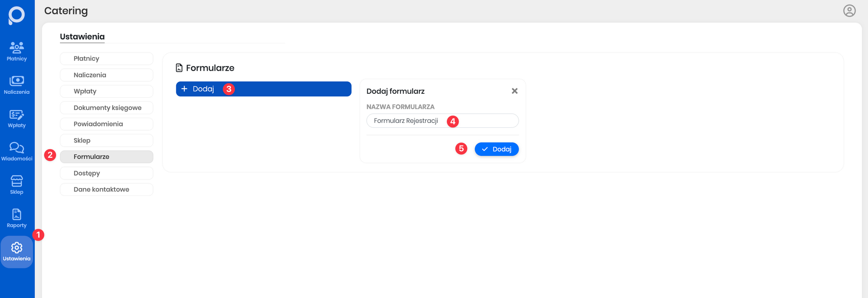The image size is (868, 298).
Task: Go to Wpłaty via sidebar icon
Action: (16, 118)
